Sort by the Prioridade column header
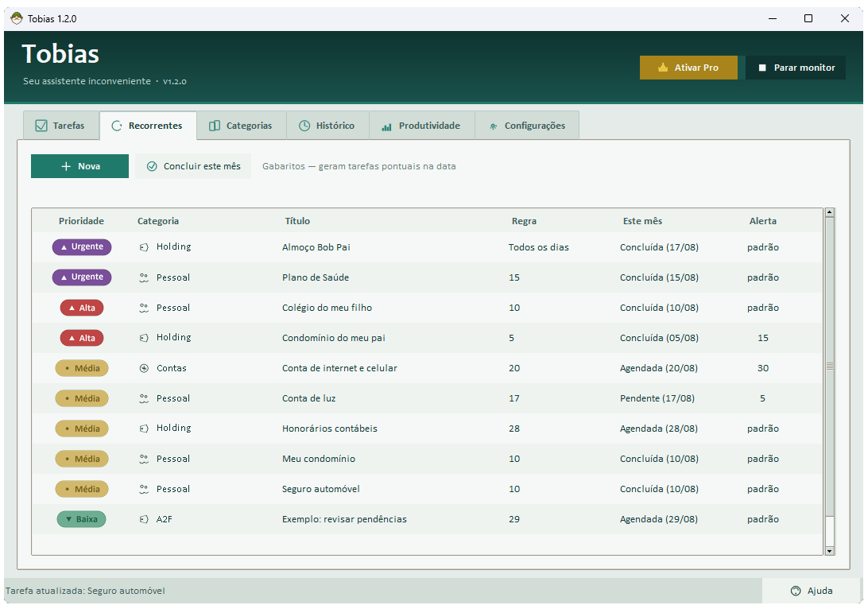 click(81, 221)
